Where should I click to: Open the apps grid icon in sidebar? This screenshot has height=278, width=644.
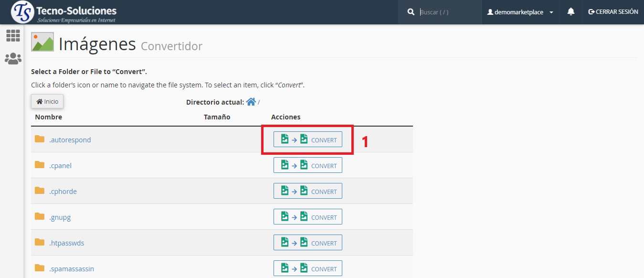13,35
